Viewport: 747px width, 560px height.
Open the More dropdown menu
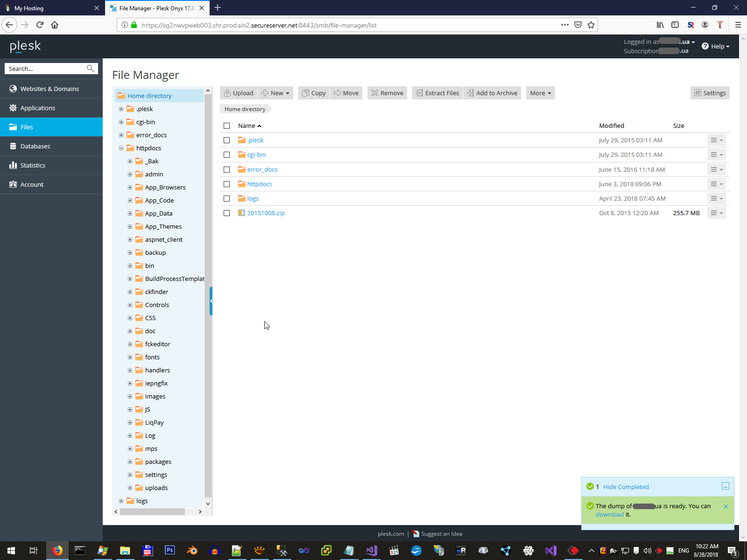(541, 93)
